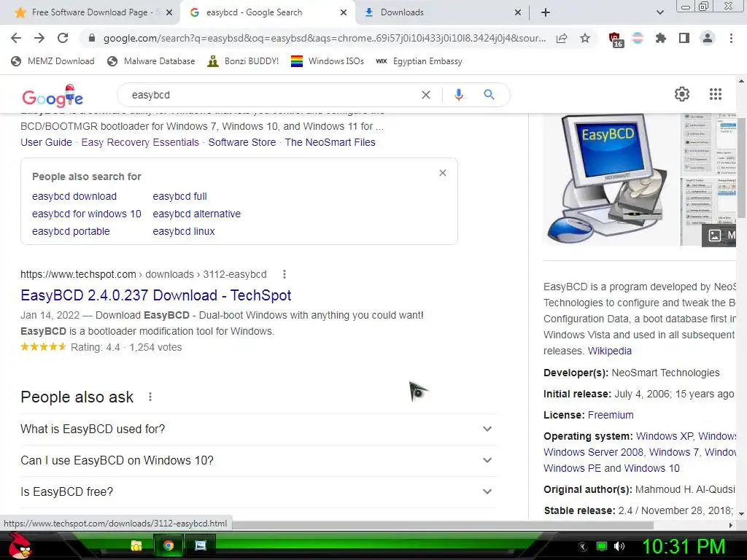Open Easy Recovery Essentials sitelink
747x560 pixels.
click(x=140, y=142)
